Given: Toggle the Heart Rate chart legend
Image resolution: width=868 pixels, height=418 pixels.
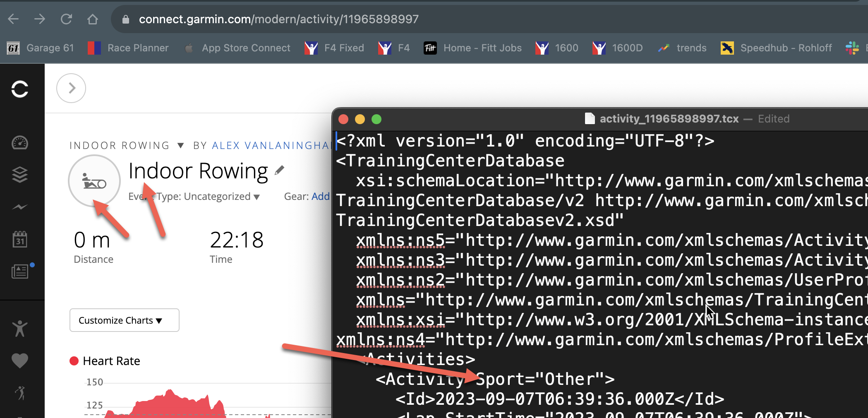Looking at the screenshot, I should [105, 361].
